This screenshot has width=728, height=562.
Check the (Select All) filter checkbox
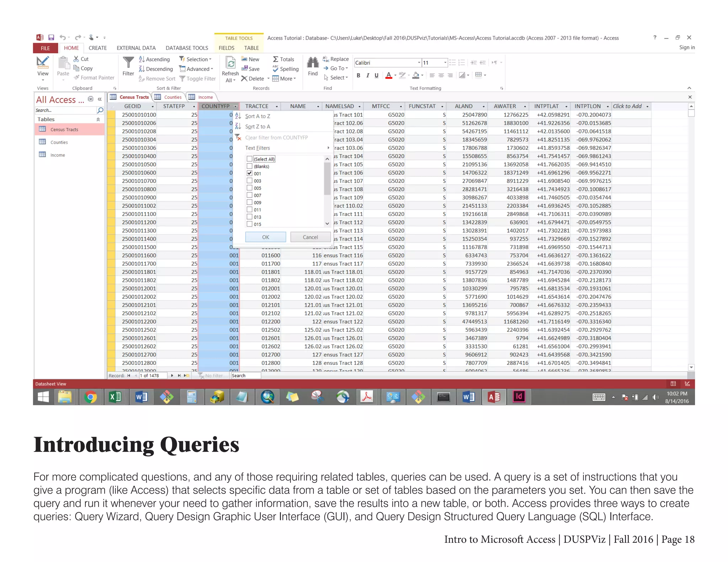[250, 159]
